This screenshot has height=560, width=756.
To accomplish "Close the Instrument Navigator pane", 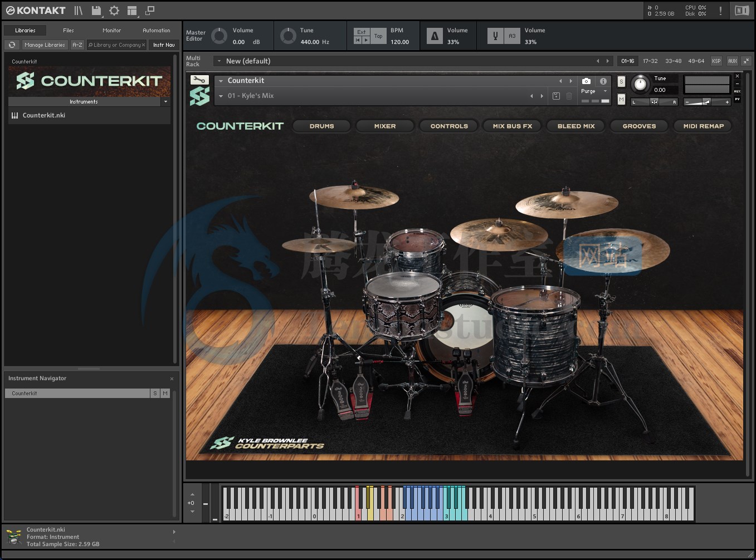I will point(172,379).
